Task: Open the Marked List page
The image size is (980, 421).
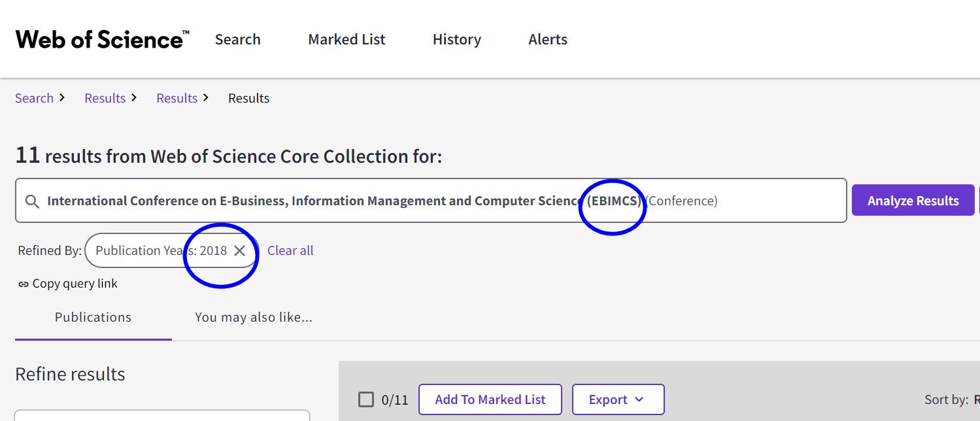Action: [346, 39]
